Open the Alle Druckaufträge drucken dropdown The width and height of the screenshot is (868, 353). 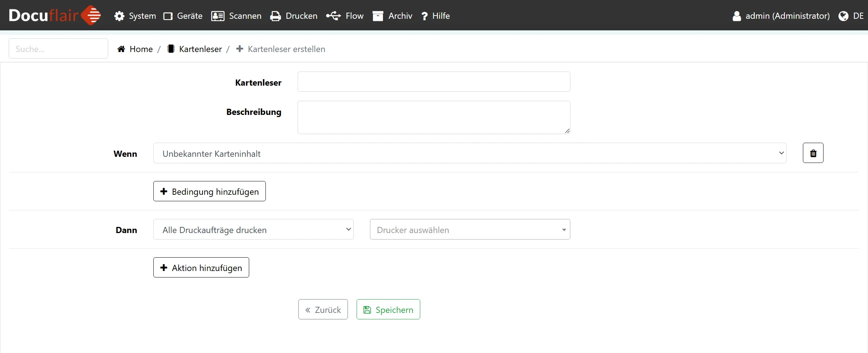[x=253, y=229]
